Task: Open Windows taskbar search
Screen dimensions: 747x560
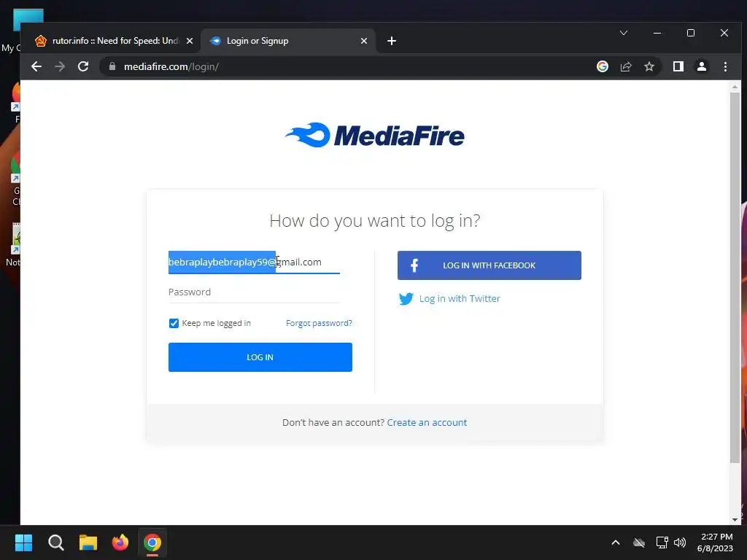Action: point(55,542)
